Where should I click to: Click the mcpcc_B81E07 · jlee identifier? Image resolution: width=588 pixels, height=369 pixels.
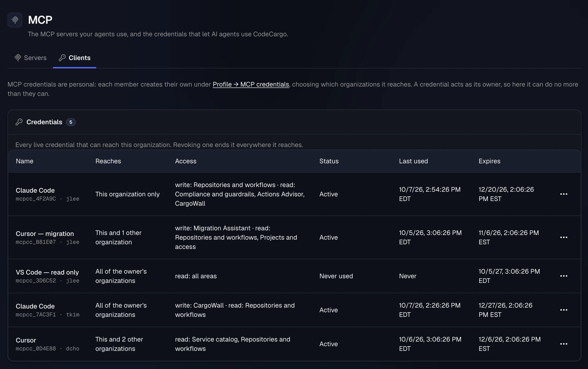[x=48, y=242]
